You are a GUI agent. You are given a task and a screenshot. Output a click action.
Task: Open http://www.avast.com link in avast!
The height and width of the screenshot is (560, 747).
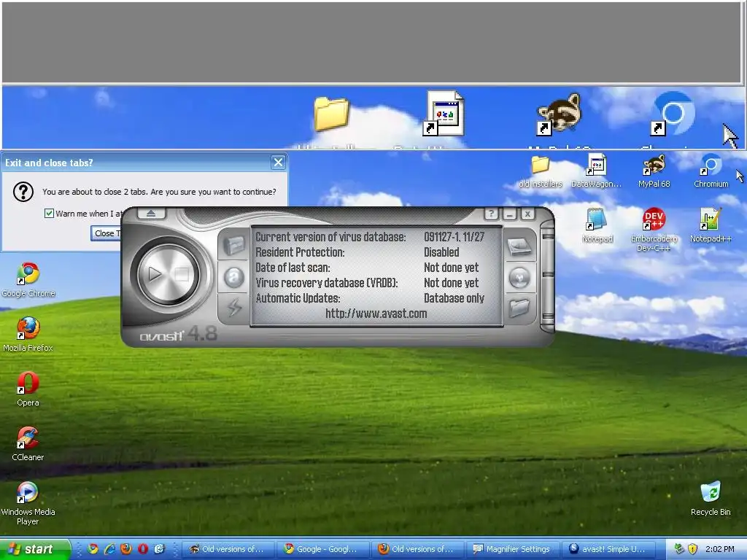click(x=376, y=314)
